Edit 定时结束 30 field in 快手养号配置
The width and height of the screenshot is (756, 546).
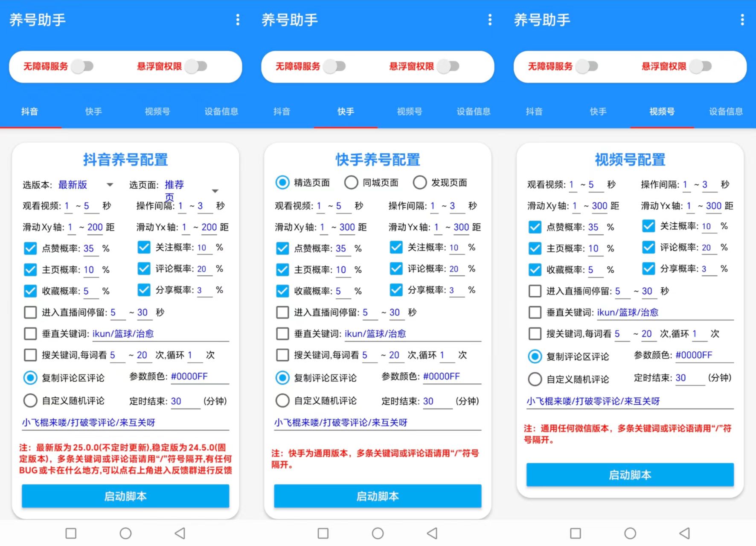point(437,401)
